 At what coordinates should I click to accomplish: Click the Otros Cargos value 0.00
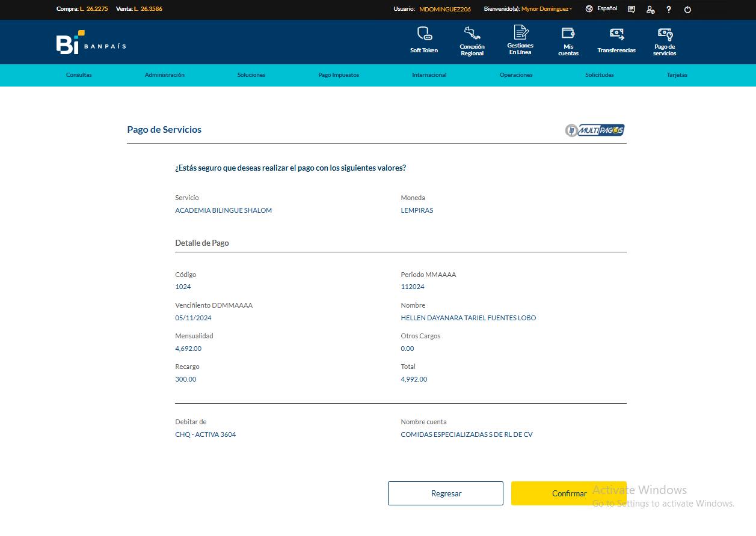[407, 349]
